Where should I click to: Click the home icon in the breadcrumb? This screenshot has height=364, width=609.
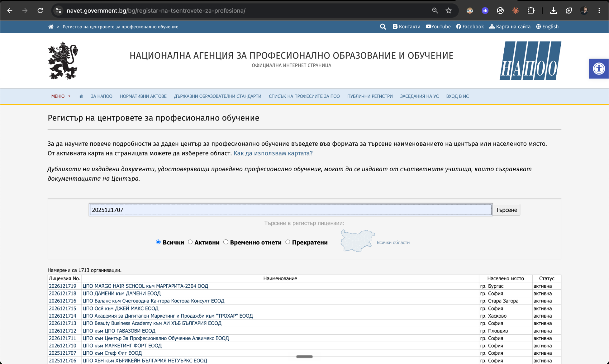51,27
